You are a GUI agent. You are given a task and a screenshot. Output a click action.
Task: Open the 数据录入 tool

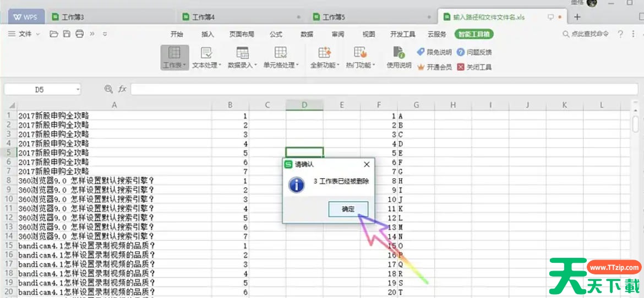[x=243, y=58]
